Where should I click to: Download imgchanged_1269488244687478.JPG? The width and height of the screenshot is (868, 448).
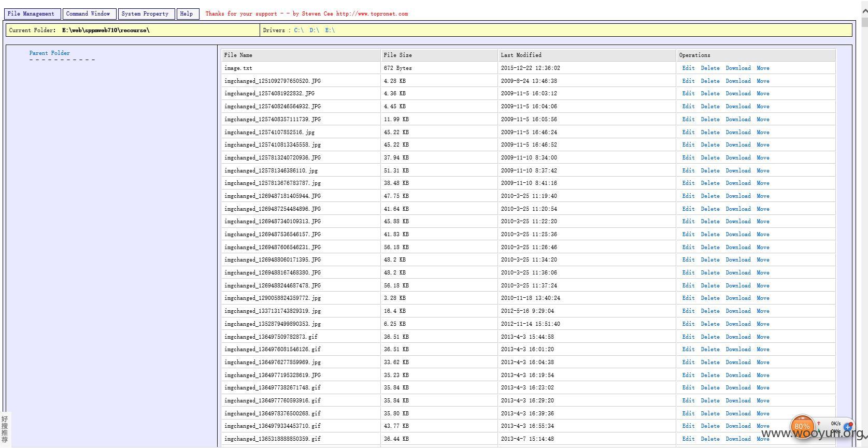[738, 285]
